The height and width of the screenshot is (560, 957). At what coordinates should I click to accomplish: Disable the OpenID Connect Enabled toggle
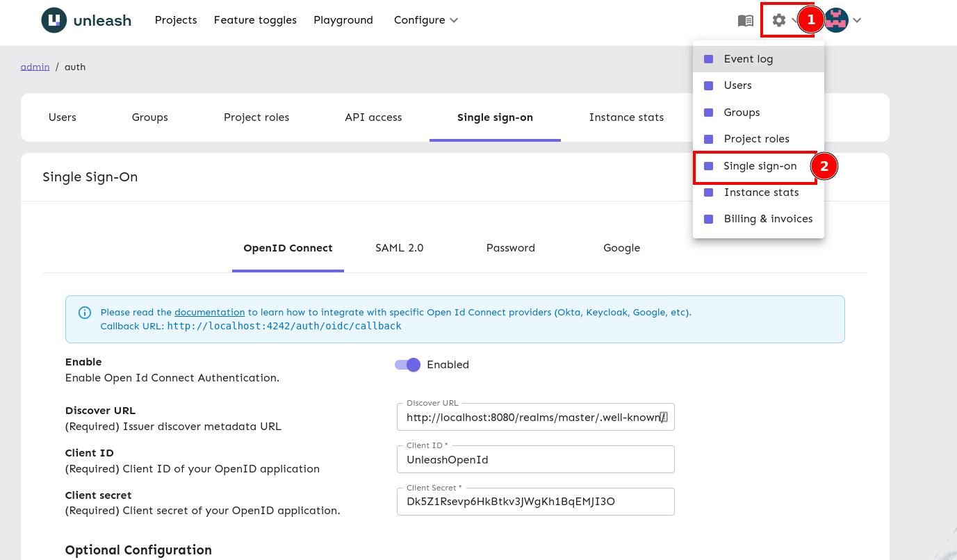point(407,364)
